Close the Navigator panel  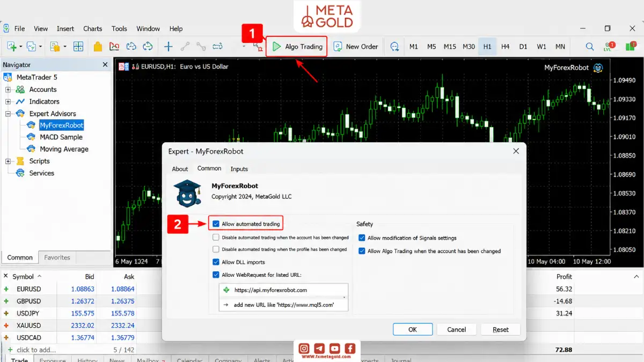[105, 64]
